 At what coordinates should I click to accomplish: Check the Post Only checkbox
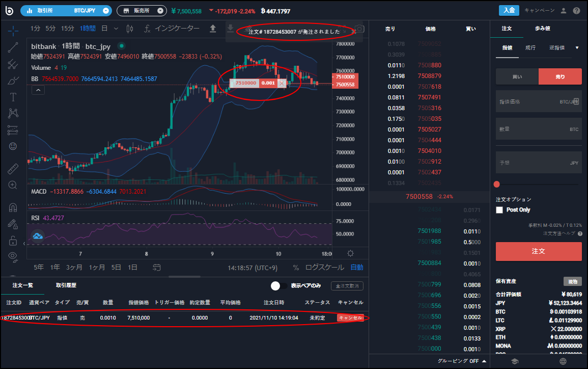[499, 210]
